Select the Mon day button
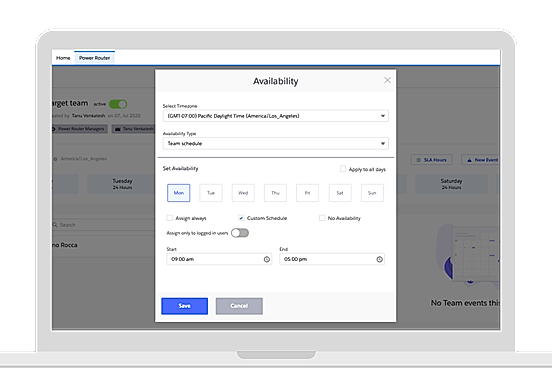Screen dimensions: 552x368 [178, 193]
